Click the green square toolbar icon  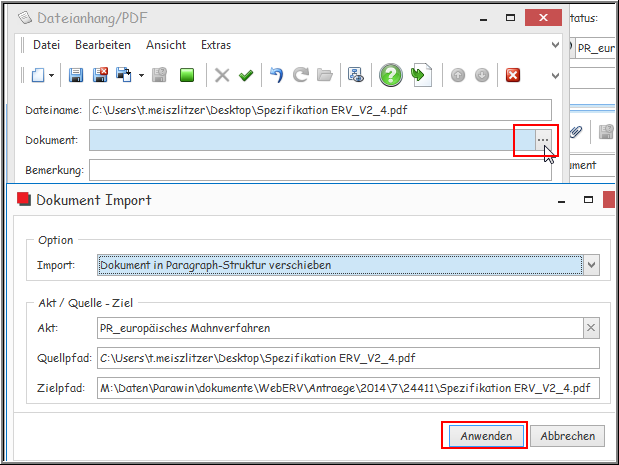coord(186,75)
